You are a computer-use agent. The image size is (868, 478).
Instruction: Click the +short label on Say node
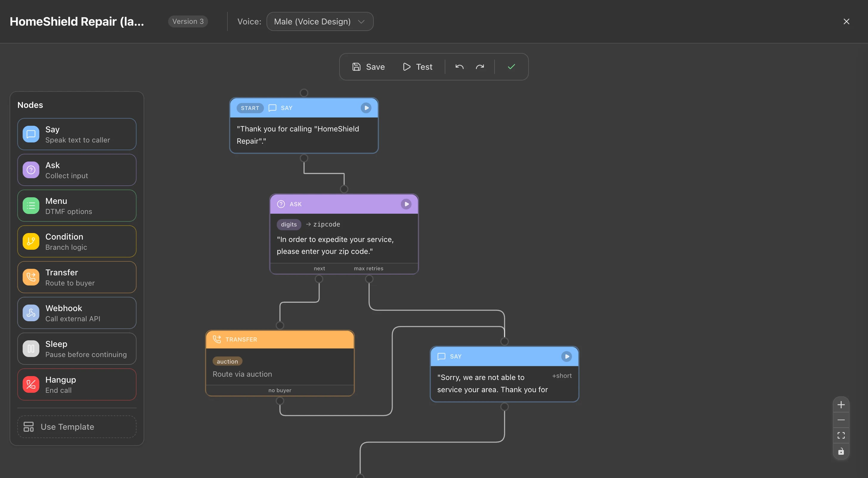(x=562, y=375)
